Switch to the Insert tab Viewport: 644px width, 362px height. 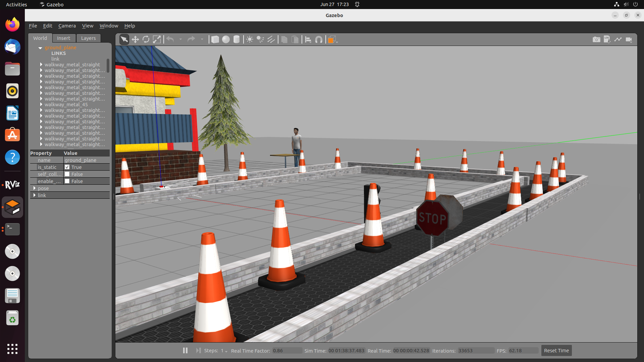click(x=64, y=38)
